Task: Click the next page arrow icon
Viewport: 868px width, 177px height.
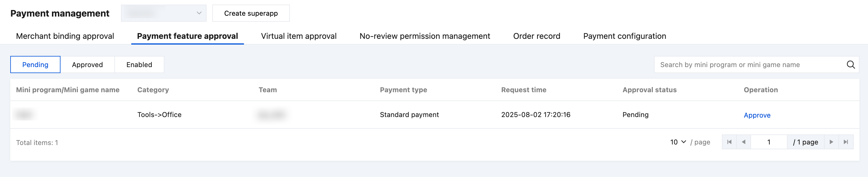Action: pyautogui.click(x=831, y=142)
